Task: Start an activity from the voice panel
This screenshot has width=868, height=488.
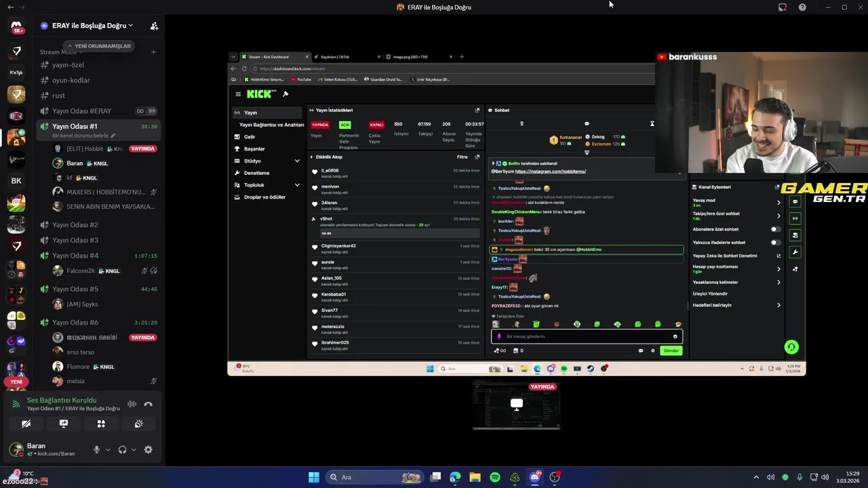Action: click(101, 424)
